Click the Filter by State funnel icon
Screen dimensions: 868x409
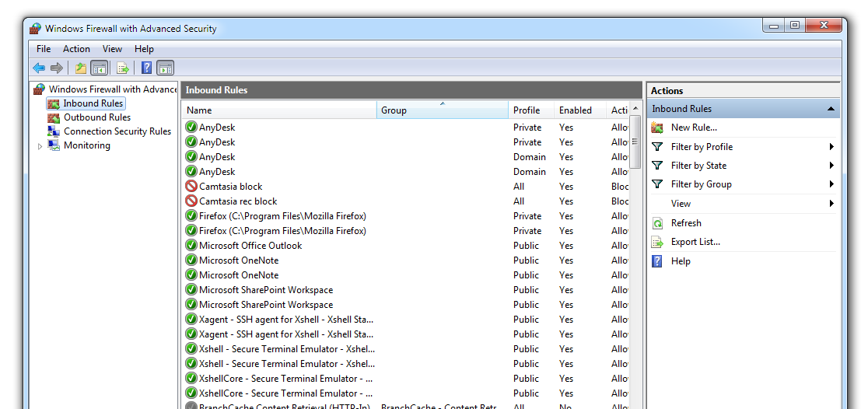(x=657, y=166)
